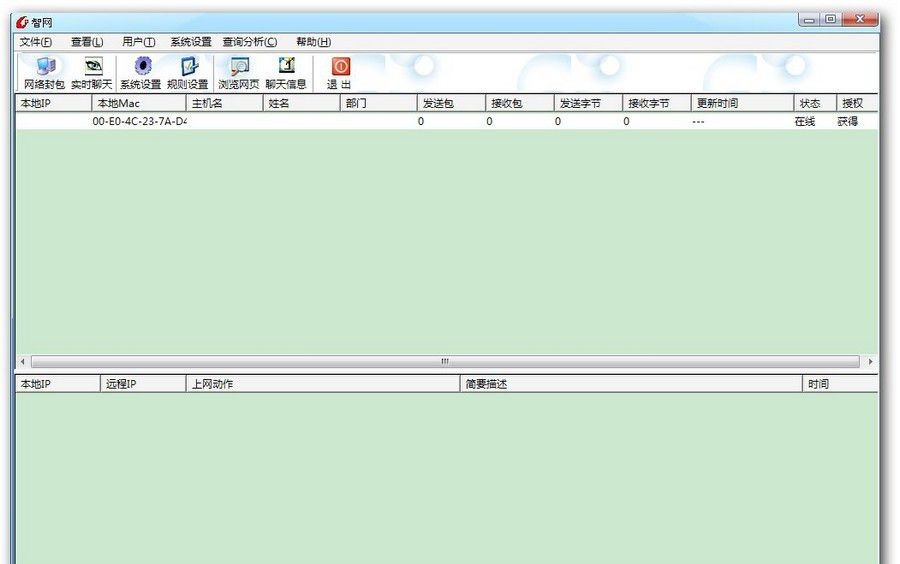Click the --- update time cell

point(698,122)
